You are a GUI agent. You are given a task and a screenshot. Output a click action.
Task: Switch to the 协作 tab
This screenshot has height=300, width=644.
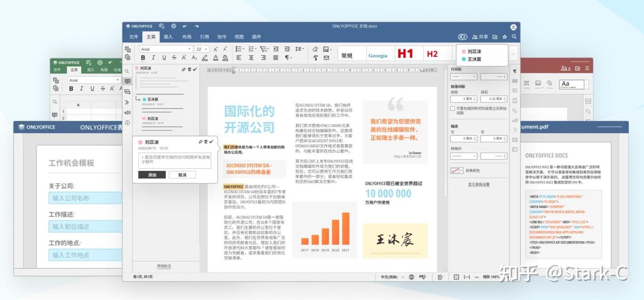222,37
